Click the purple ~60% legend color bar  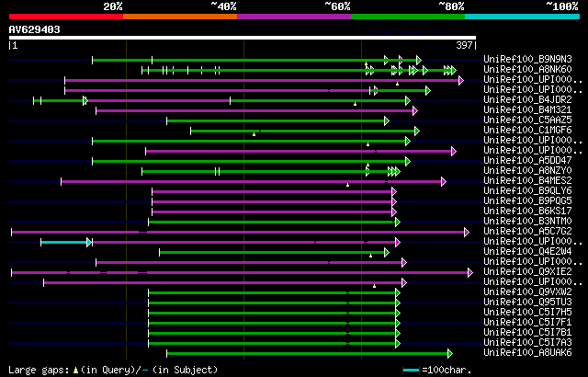point(294,17)
